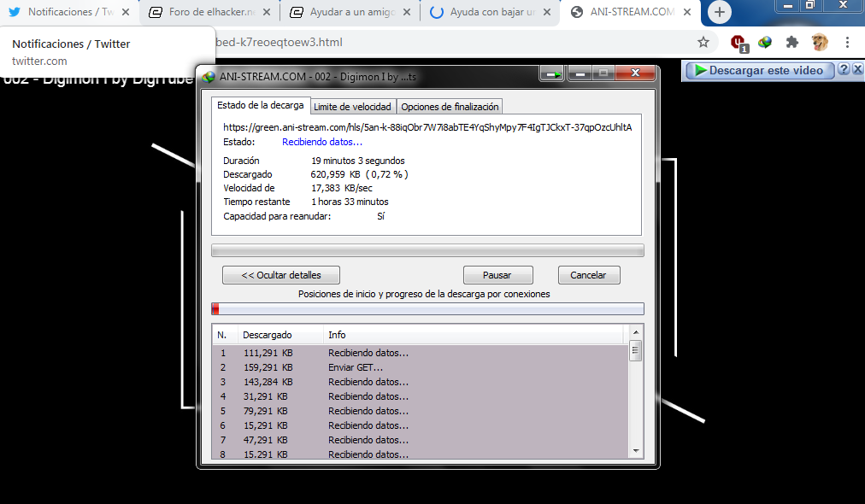Viewport: 865px width, 504px height.
Task: Click the Descargado column header
Action: click(280, 335)
